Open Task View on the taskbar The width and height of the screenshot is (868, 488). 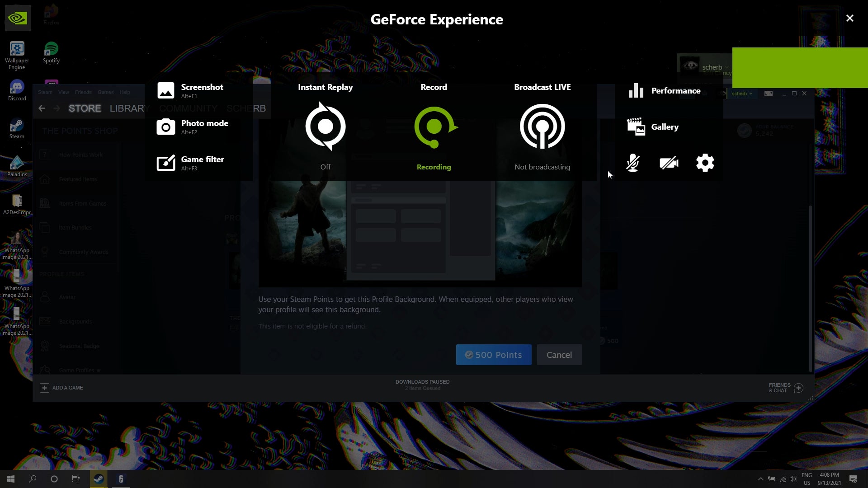(x=76, y=479)
